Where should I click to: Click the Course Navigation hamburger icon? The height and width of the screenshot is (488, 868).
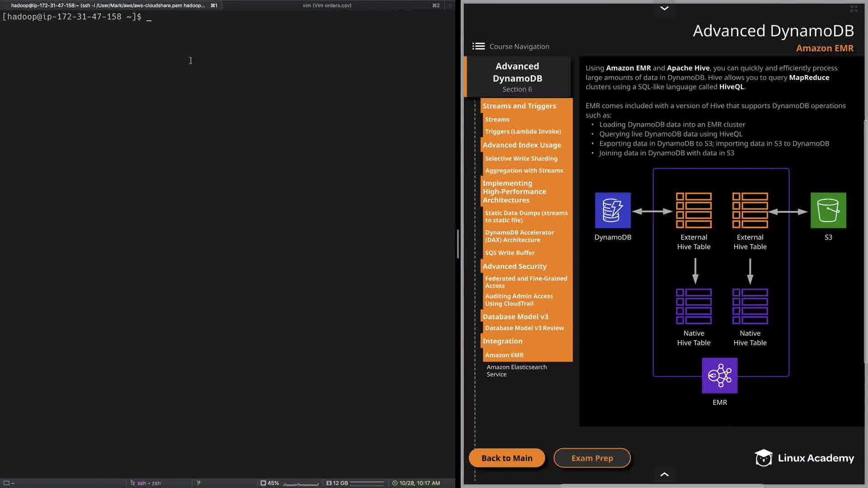click(x=478, y=46)
